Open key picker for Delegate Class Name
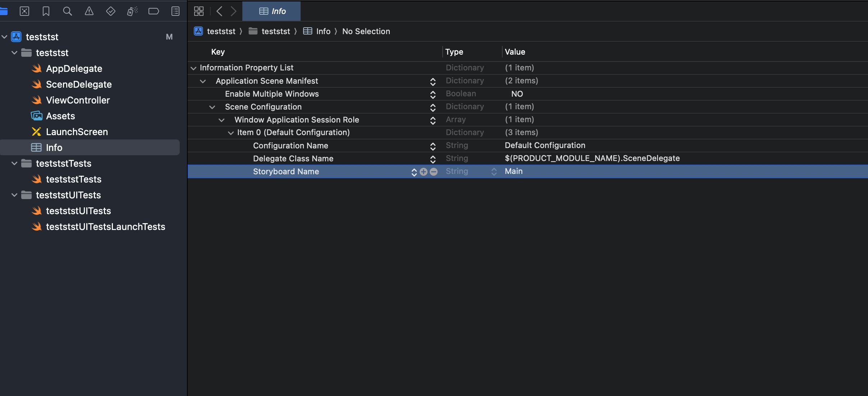This screenshot has width=868, height=396. point(433,159)
